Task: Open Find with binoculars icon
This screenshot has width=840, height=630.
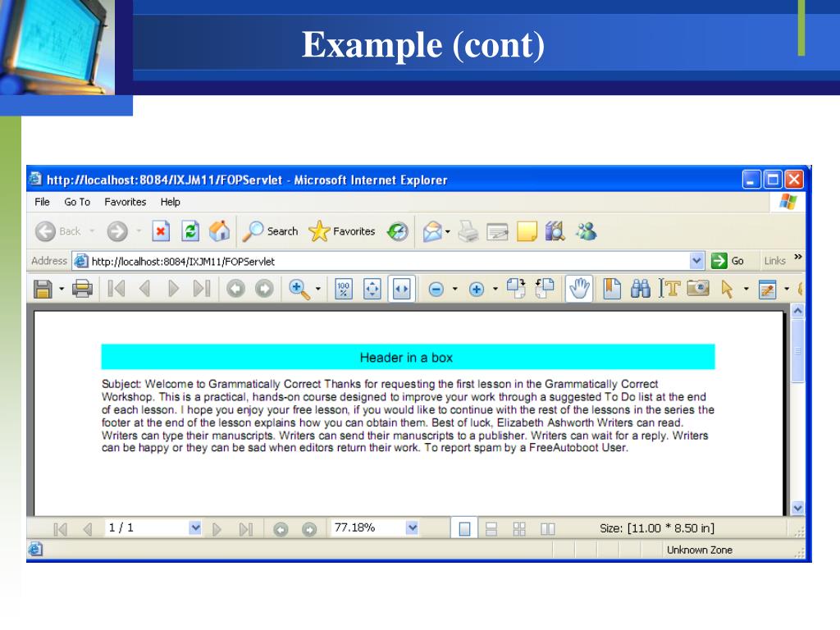Action: [640, 288]
